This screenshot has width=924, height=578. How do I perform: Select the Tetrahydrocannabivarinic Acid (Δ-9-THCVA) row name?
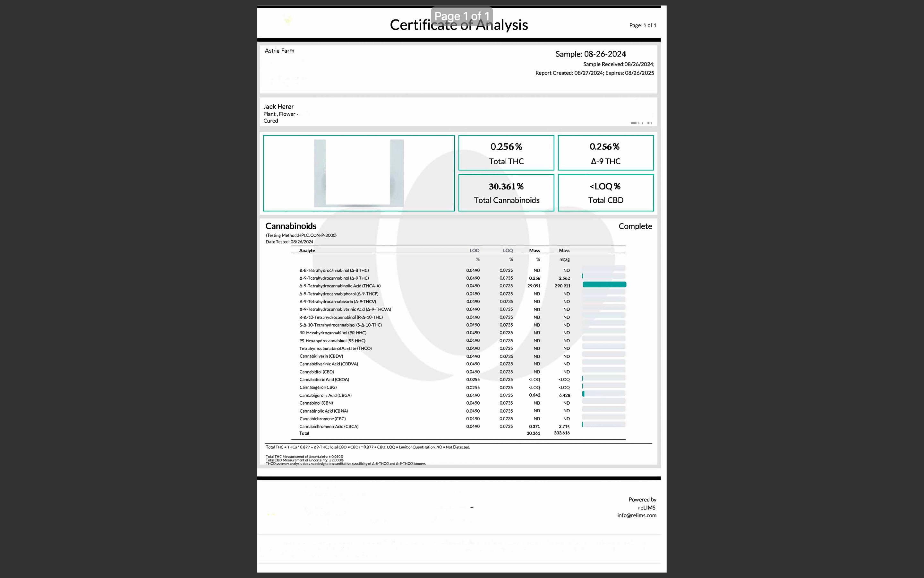click(345, 309)
